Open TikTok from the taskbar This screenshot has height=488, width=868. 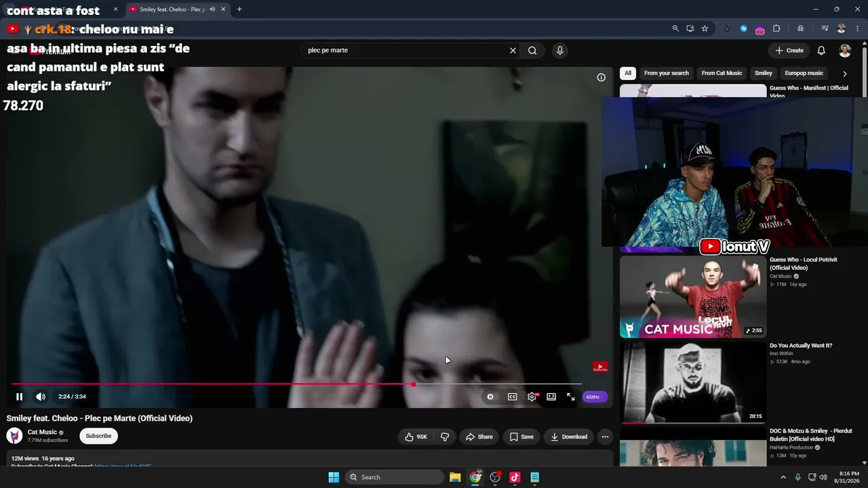pos(515,477)
